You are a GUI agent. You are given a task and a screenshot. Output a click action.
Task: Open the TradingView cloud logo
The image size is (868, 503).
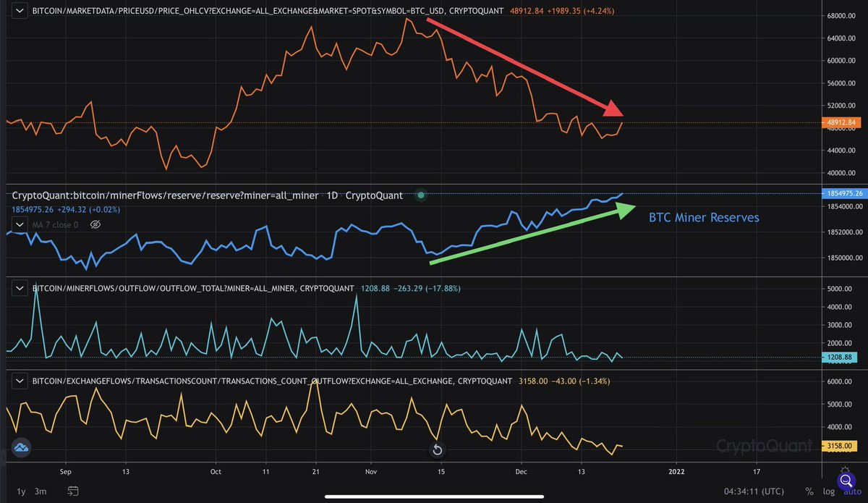[x=20, y=448]
